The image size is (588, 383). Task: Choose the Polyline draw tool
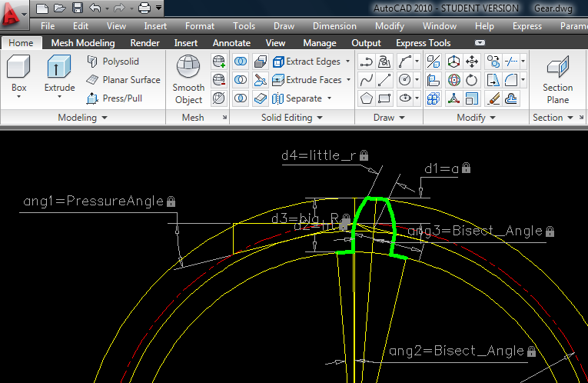point(367,62)
